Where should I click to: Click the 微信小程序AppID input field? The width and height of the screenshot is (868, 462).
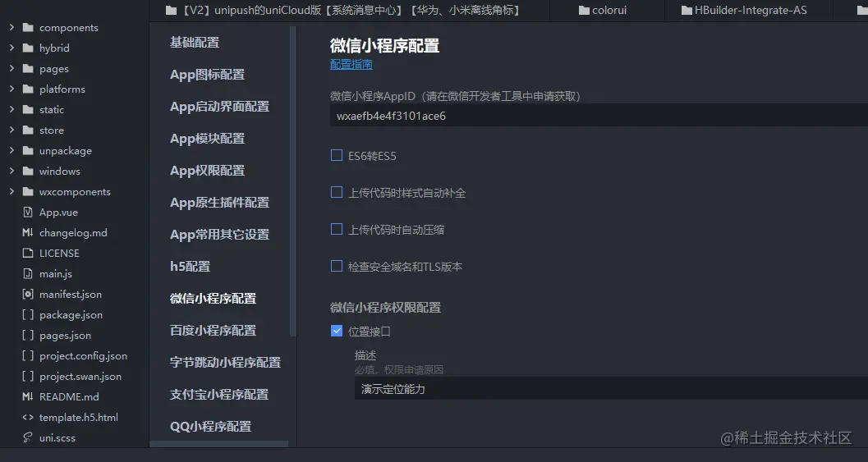599,116
